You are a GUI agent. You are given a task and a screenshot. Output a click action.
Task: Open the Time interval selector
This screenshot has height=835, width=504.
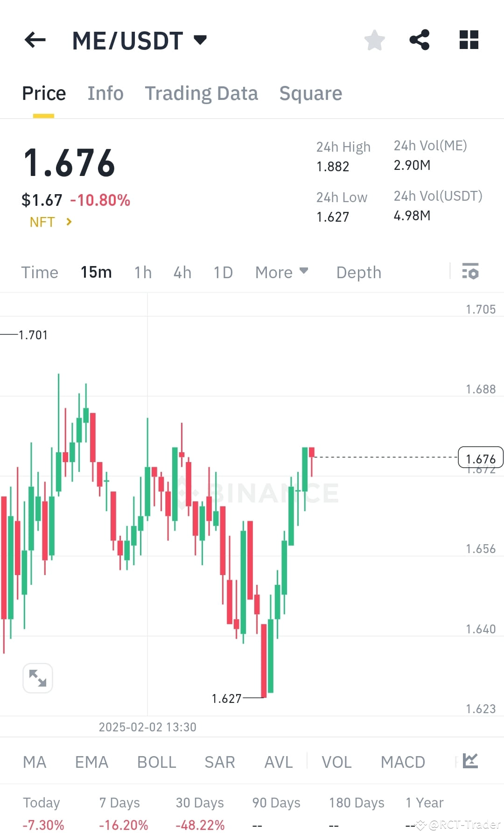40,272
